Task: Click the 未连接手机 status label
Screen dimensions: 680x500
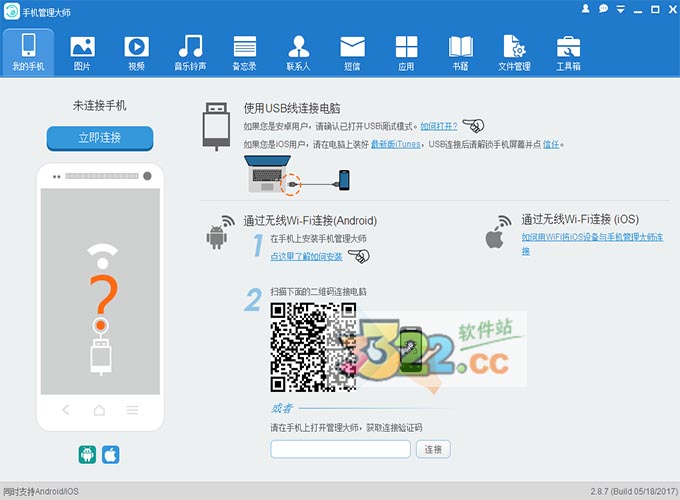Action: (x=100, y=105)
